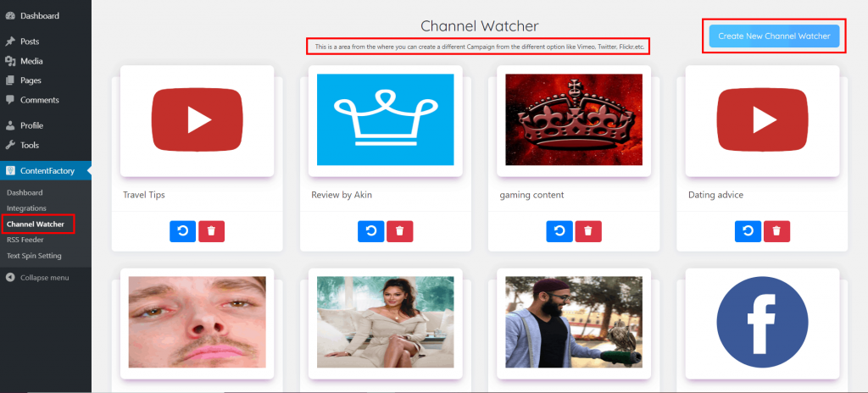This screenshot has height=393, width=868.
Task: Open Posts in the admin sidebar
Action: (30, 42)
